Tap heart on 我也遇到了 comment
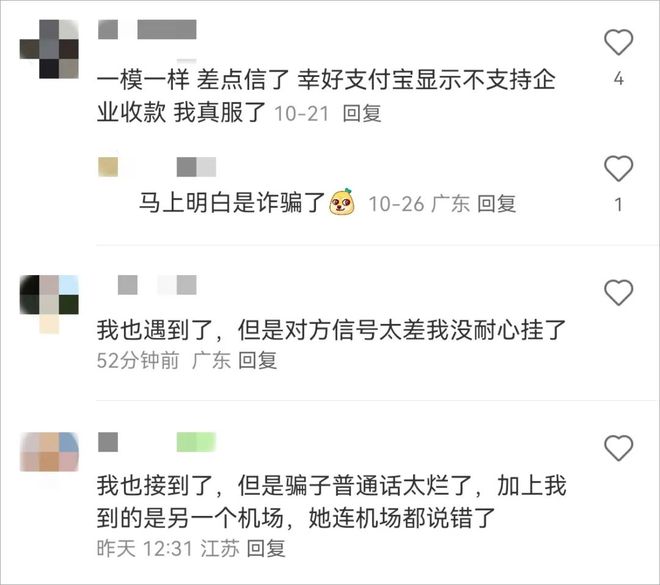Viewport: 660px width, 585px height. (618, 292)
